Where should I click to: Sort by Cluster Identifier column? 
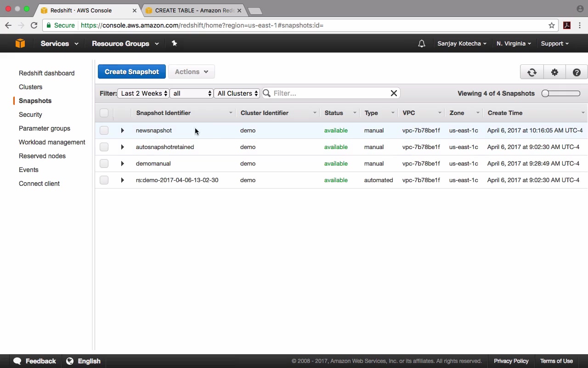click(278, 113)
